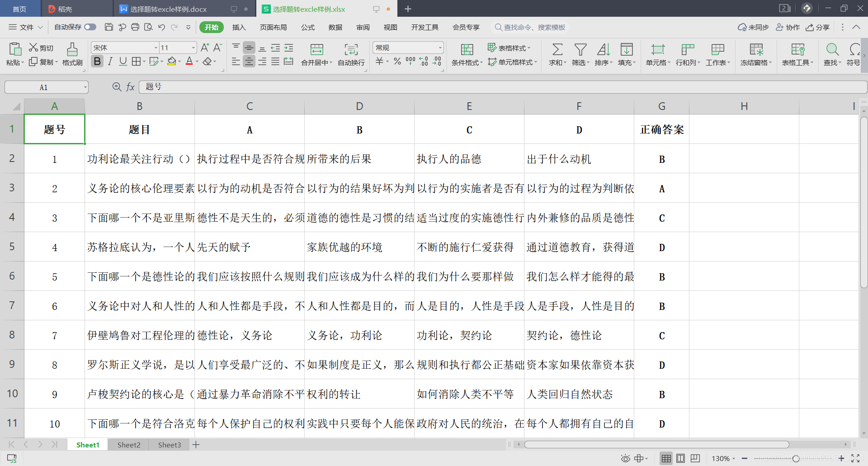Click the Freeze Panes (冻结窗格) icon
Viewport: 868px width, 466px height.
(x=756, y=49)
